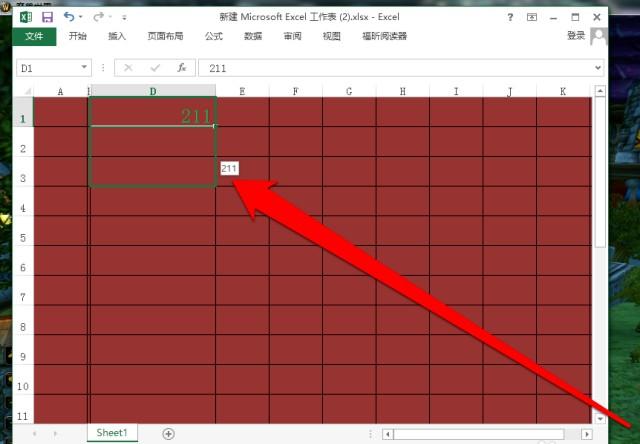Screen dimensions: 640x444
Task: Go to next sheet navigation arrow
Action: 55,434
